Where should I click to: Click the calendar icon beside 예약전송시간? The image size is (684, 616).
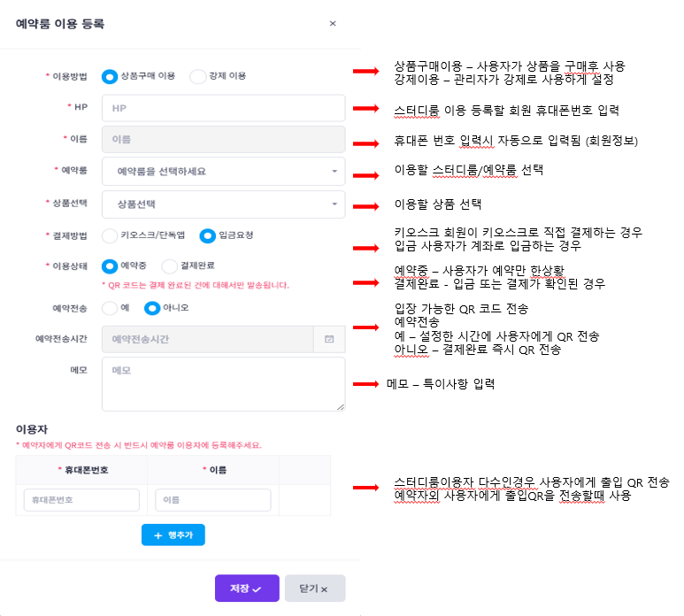click(329, 338)
